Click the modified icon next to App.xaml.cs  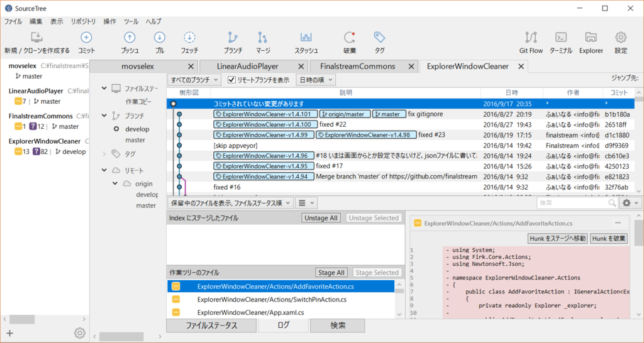(x=176, y=312)
